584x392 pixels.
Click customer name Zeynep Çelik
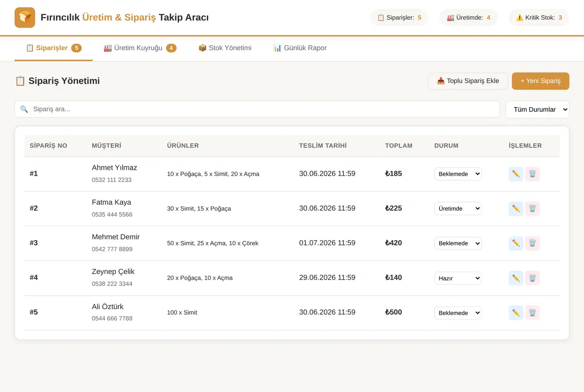tap(113, 272)
